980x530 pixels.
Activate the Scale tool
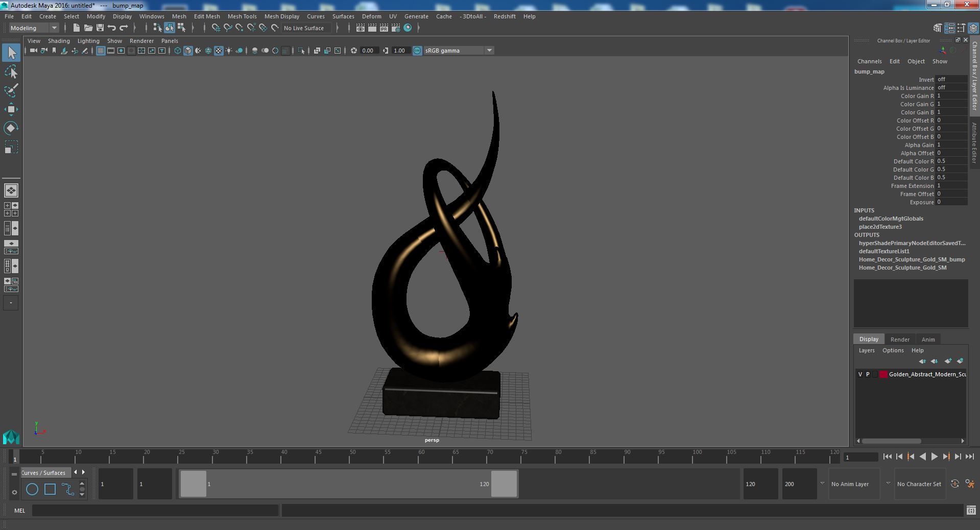pyautogui.click(x=11, y=147)
